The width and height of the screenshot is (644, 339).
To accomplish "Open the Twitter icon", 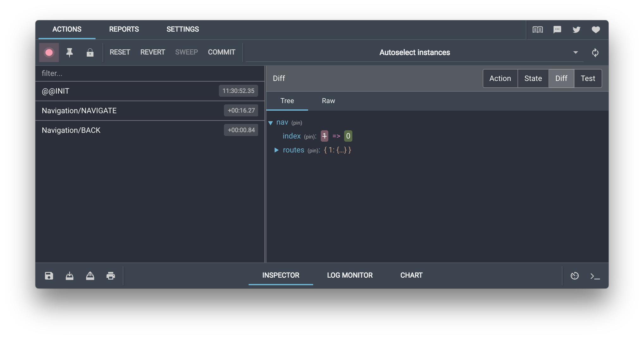I will tap(576, 29).
